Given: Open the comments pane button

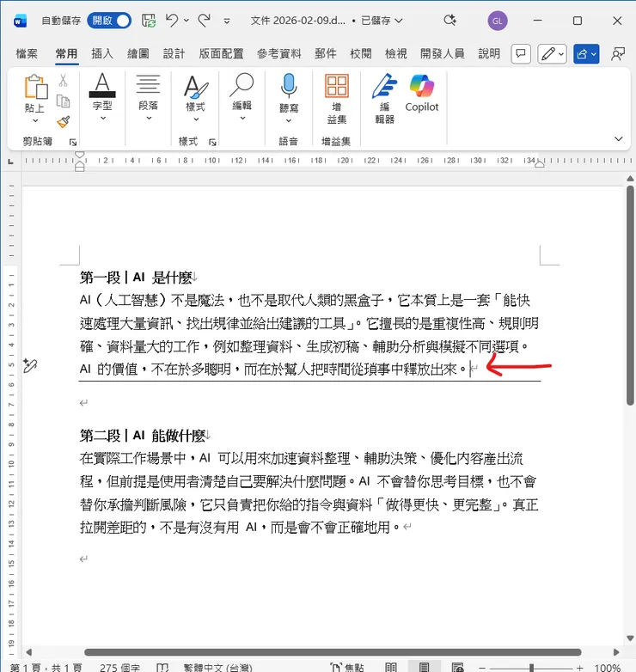Looking at the screenshot, I should click(521, 54).
